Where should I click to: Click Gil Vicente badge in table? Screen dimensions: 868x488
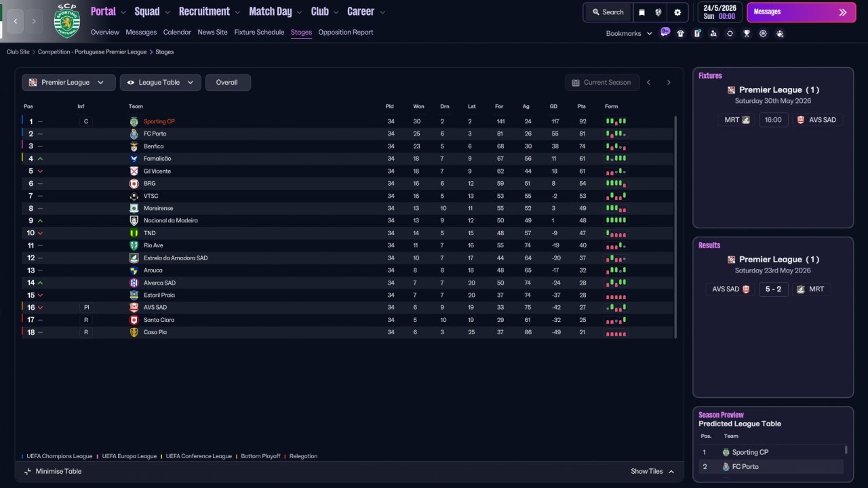coord(134,171)
